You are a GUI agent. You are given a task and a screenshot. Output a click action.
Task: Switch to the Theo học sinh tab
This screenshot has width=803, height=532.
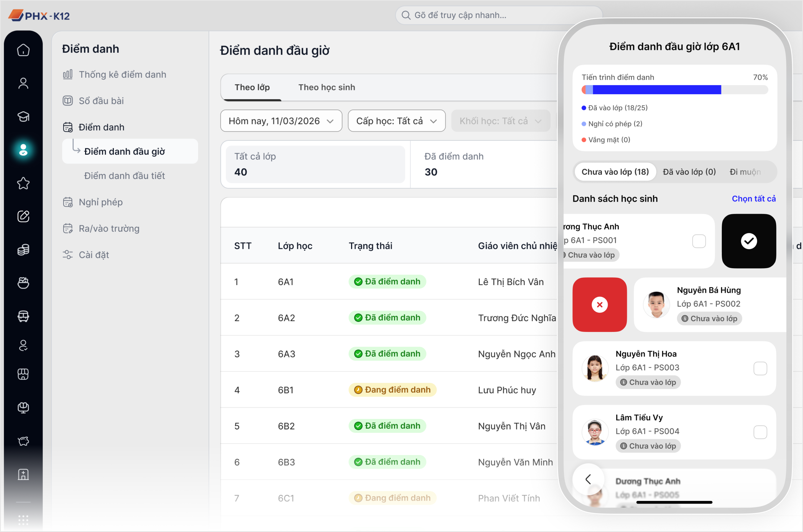(x=327, y=88)
